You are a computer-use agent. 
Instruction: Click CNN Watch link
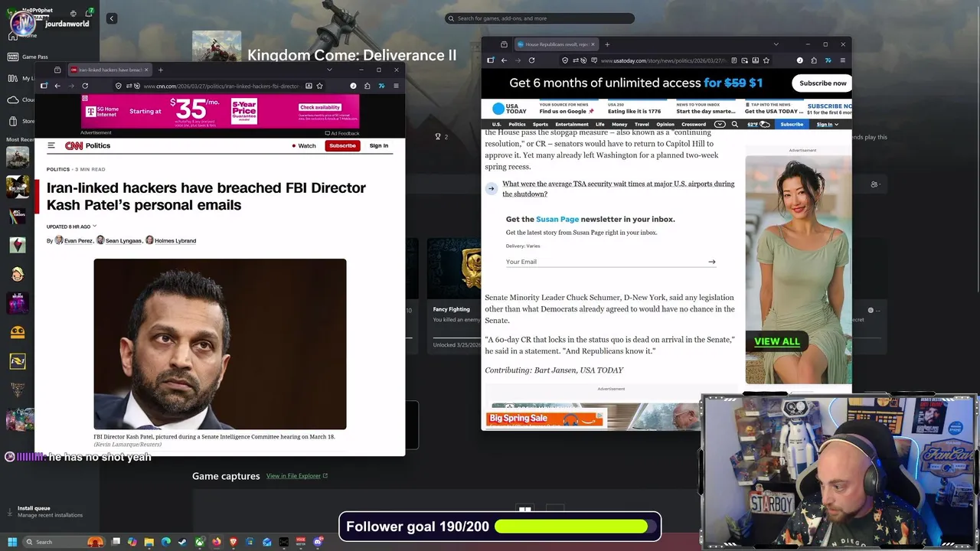coord(304,145)
